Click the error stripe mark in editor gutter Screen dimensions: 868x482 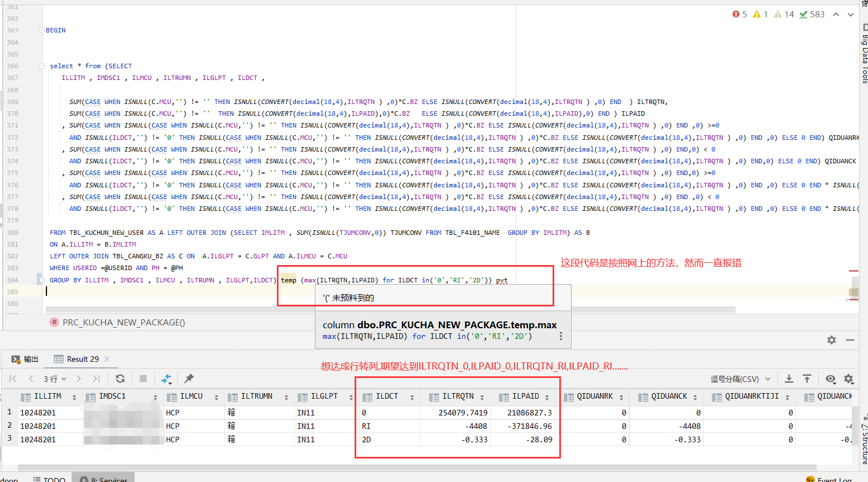click(x=853, y=271)
